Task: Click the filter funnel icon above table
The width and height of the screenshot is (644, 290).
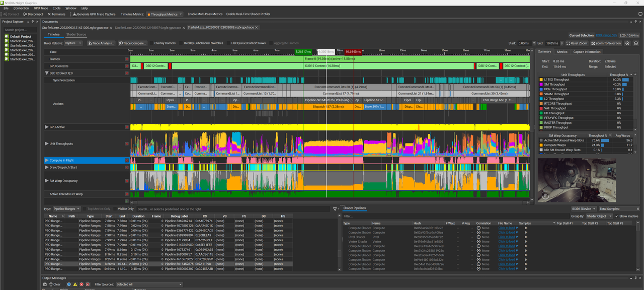Action: tap(335, 209)
